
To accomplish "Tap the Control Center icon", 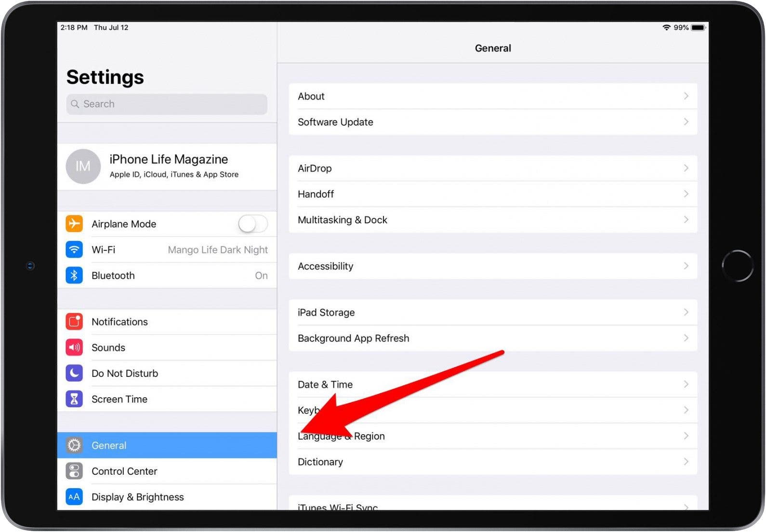I will (x=74, y=471).
